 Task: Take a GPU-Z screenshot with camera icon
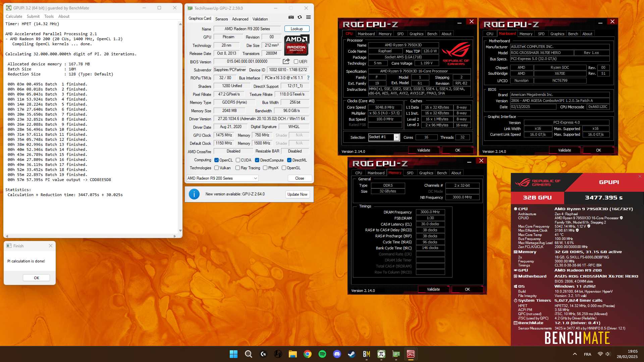click(x=291, y=17)
